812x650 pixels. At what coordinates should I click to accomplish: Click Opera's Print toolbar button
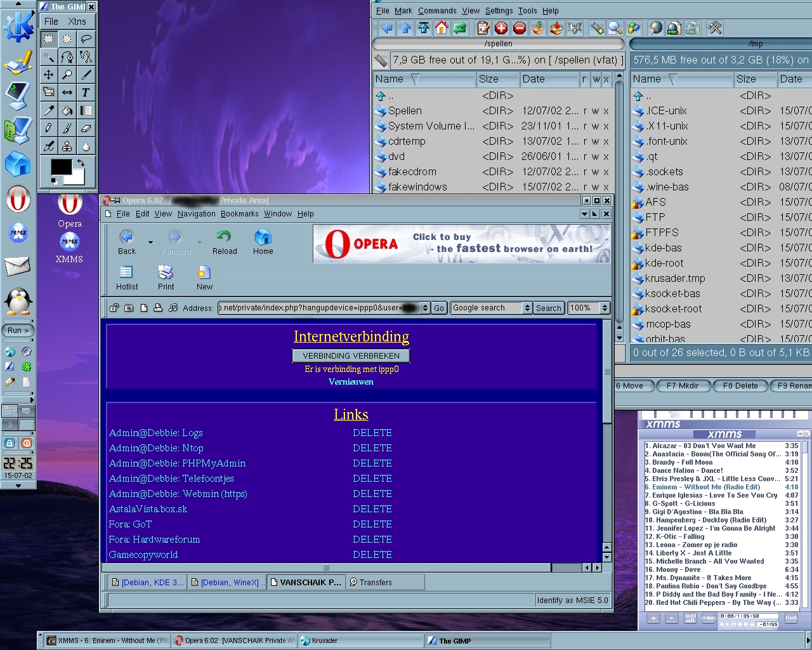[166, 278]
